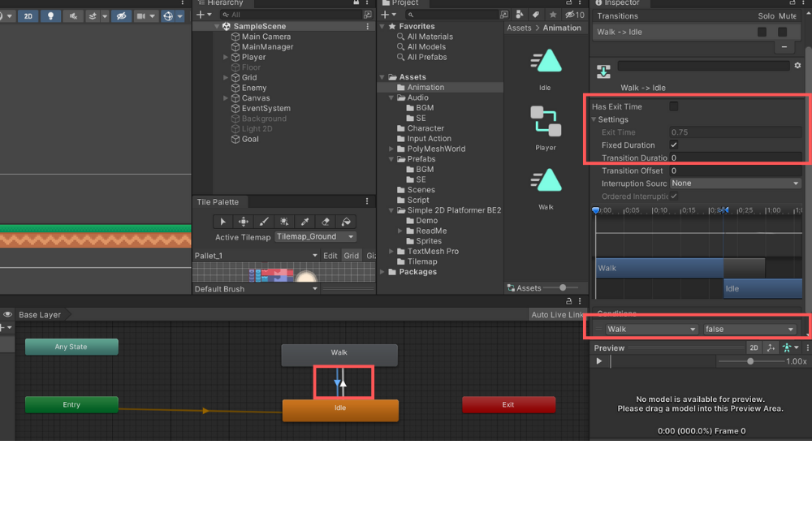812x505 pixels.
Task: Click the Move selection tool in Tile Palette
Action: pyautogui.click(x=243, y=222)
